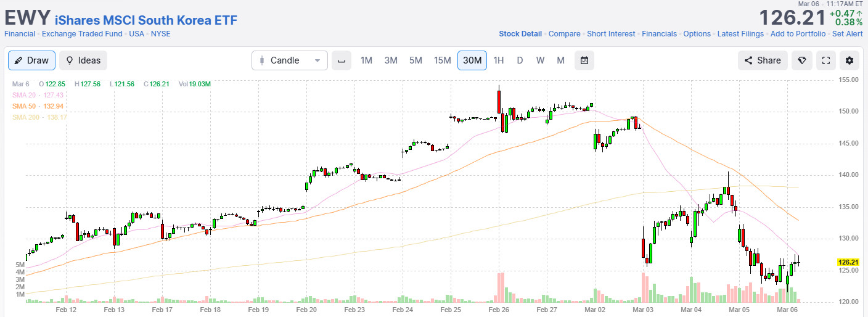Click the calendar date range icon
This screenshot has height=317, width=868.
584,60
